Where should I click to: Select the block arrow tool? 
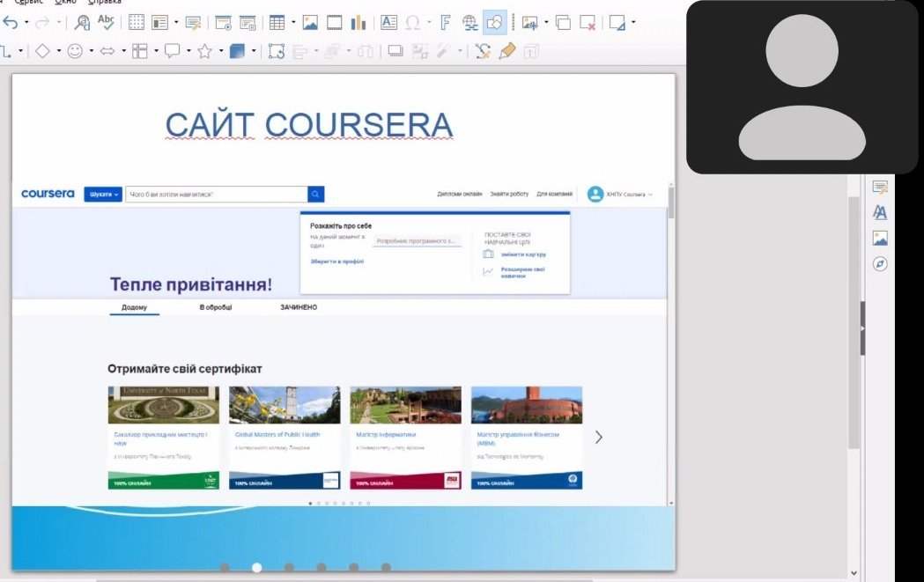pos(107,51)
